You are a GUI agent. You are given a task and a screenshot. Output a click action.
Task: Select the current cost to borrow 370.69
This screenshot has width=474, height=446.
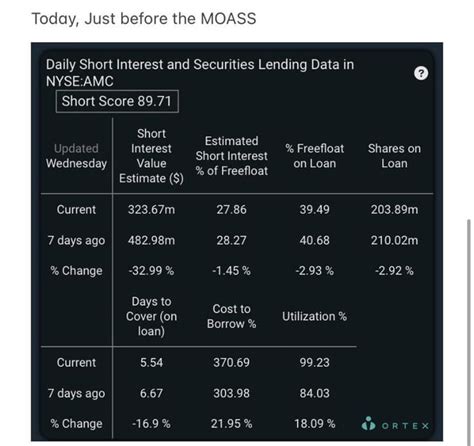coord(232,363)
